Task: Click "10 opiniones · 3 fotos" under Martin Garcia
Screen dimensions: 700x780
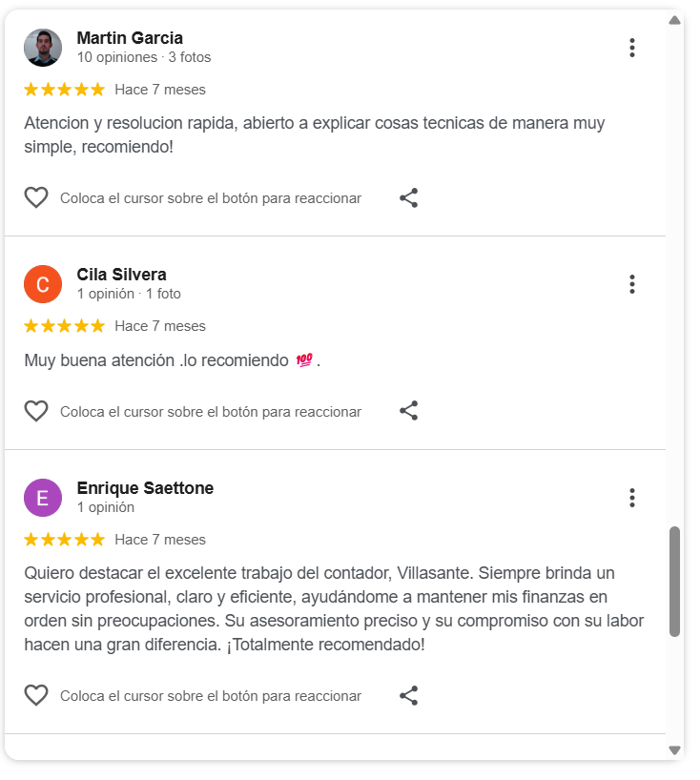Action: (x=144, y=57)
